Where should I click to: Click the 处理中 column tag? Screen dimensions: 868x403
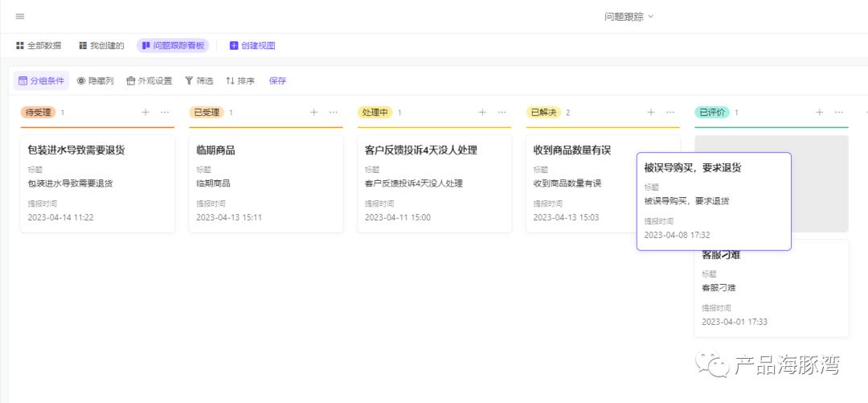pyautogui.click(x=375, y=113)
